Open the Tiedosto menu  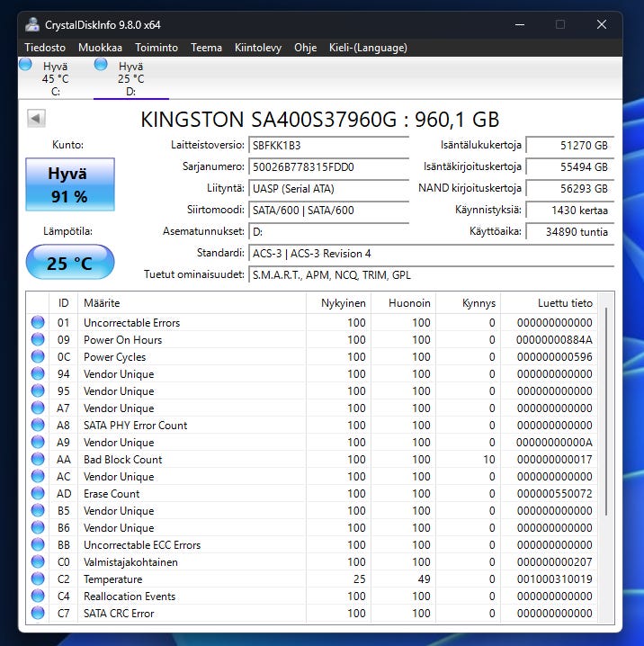(45, 48)
